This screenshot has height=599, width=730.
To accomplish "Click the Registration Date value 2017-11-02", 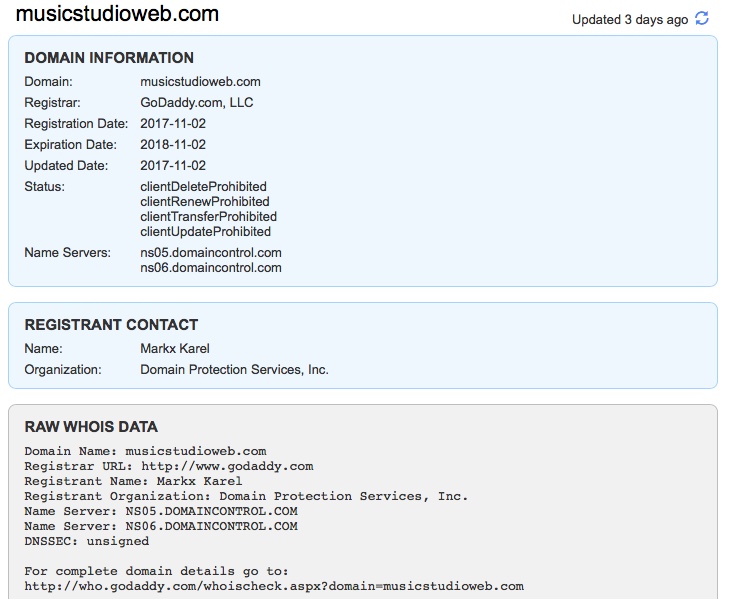I will point(173,123).
